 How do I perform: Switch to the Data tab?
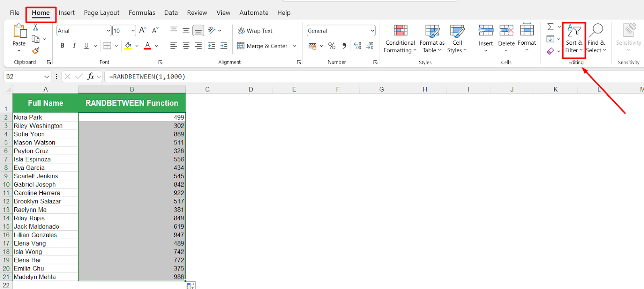point(171,13)
